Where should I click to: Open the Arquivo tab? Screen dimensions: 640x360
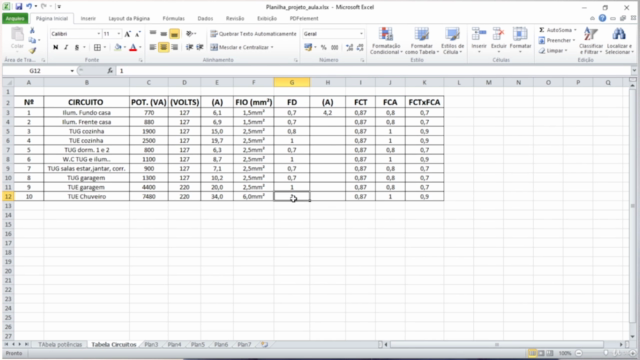point(15,18)
